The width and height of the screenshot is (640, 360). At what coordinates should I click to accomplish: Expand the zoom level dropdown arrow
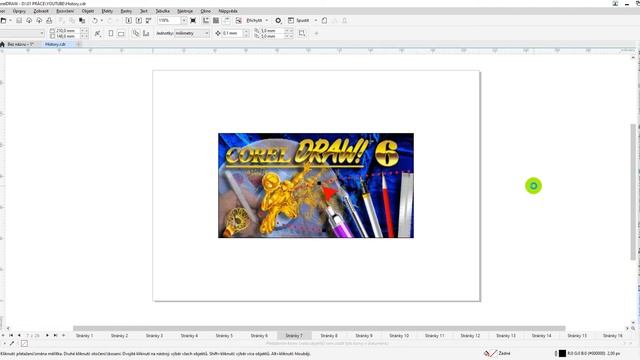click(x=184, y=20)
